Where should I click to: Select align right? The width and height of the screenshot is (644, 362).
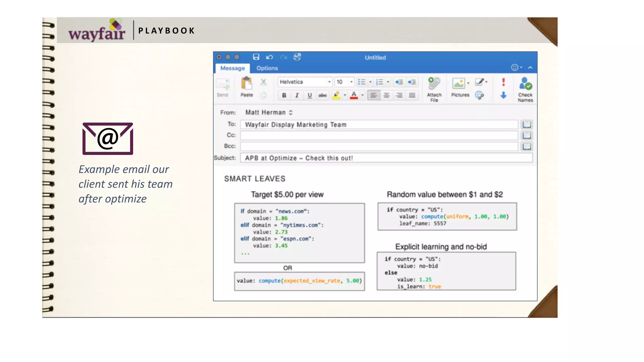(x=399, y=95)
